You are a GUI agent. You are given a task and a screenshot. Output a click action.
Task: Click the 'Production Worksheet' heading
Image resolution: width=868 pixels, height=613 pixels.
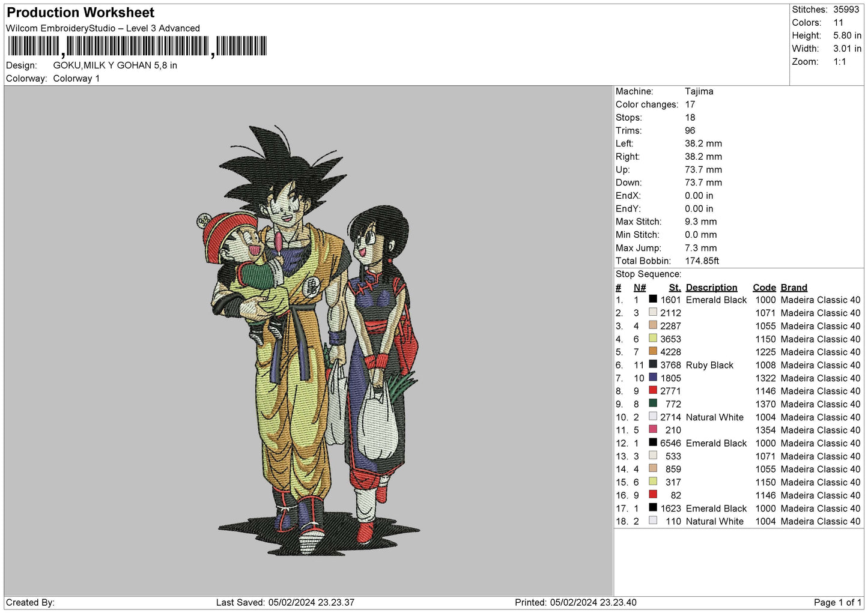point(80,13)
